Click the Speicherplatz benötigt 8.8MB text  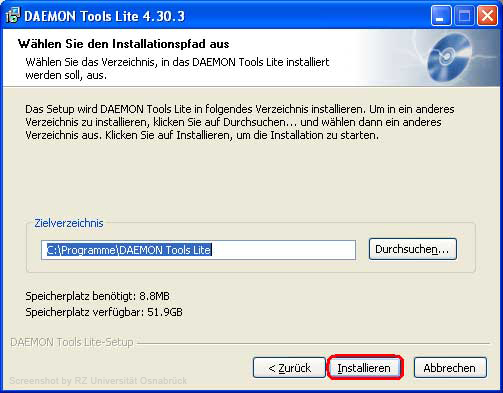(x=97, y=296)
